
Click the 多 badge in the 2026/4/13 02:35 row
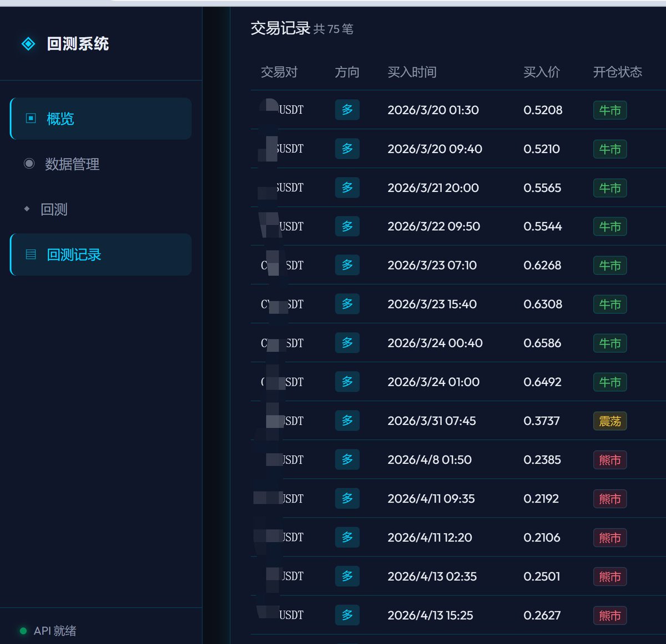pos(347,576)
